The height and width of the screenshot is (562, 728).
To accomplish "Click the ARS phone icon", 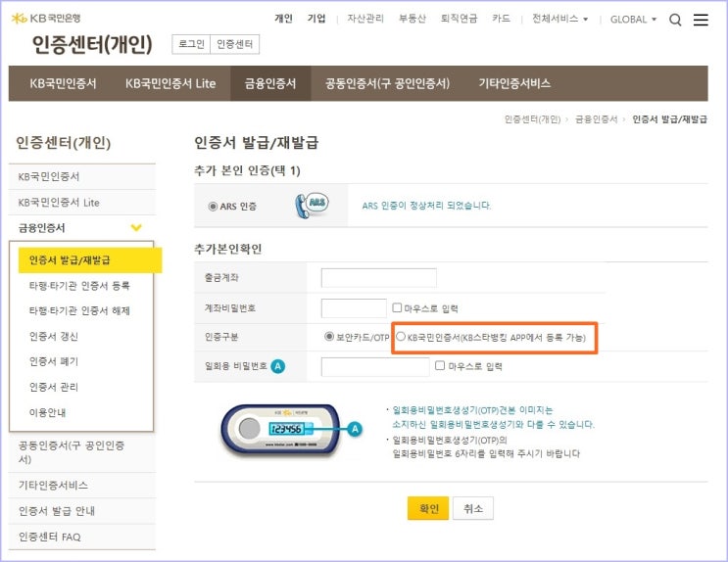I will [312, 206].
